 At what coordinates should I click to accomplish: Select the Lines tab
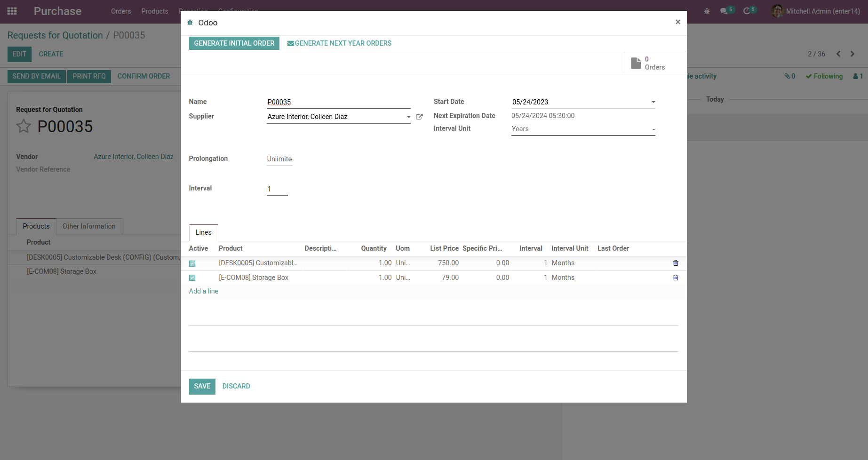[203, 232]
